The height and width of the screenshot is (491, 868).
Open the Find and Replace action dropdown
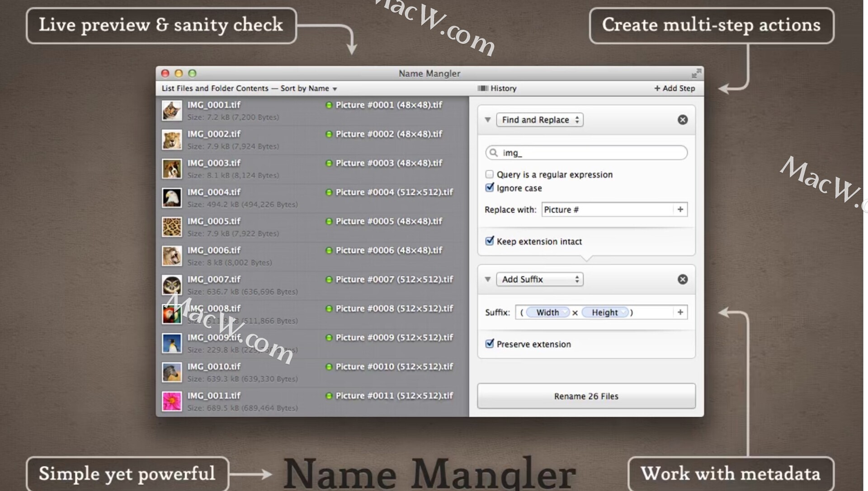click(539, 120)
